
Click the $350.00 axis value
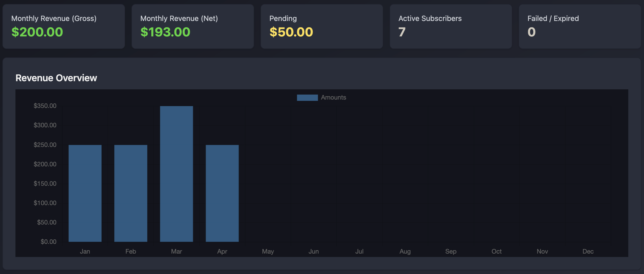[45, 106]
